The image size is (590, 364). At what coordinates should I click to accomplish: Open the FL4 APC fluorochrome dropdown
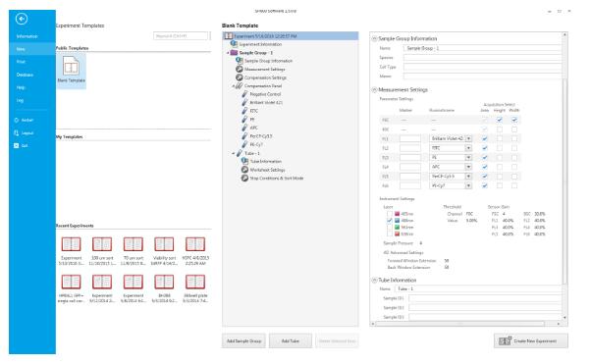[468, 167]
